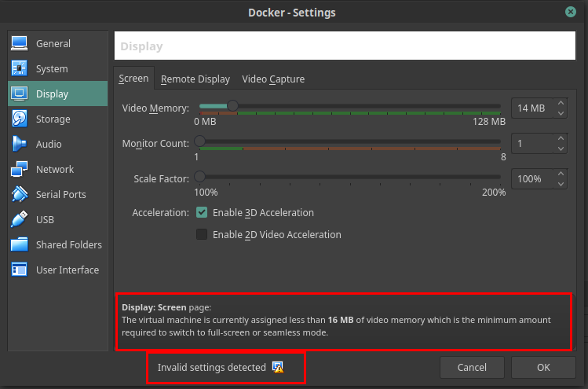Image resolution: width=588 pixels, height=389 pixels.
Task: Click the "200%" scale maximum label
Action: 494,193
